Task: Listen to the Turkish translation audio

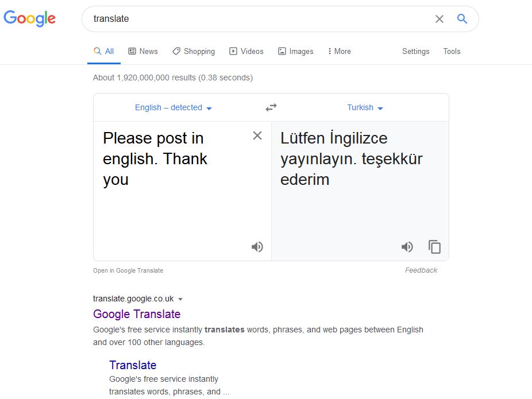Action: [407, 247]
